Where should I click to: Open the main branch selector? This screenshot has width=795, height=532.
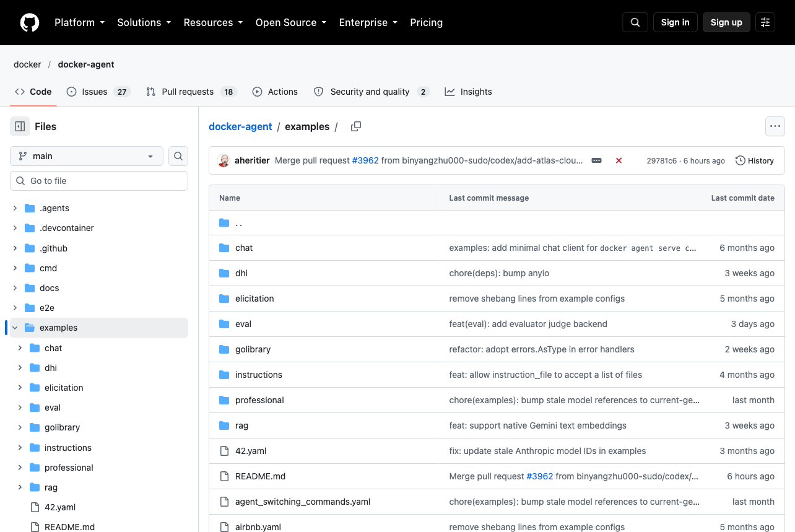coord(87,156)
